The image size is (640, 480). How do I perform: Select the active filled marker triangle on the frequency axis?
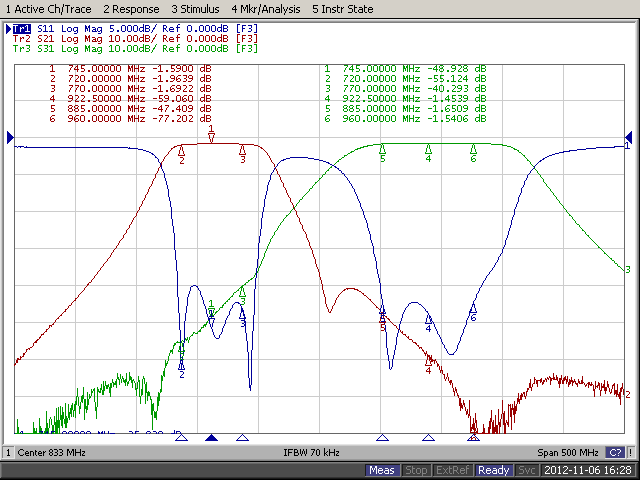pos(211,438)
